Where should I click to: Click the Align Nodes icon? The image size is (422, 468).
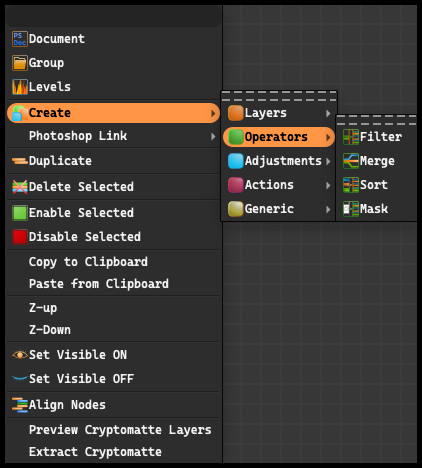(x=20, y=405)
